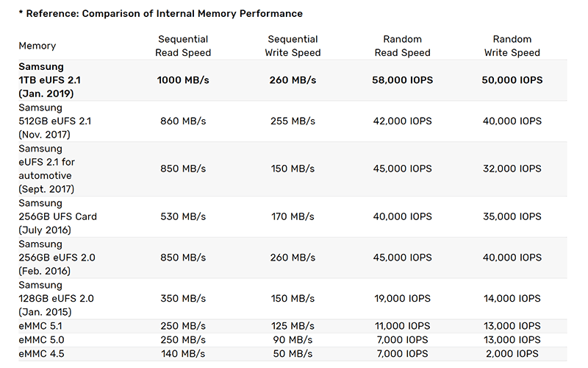
Task: Click the Memory column header
Action: (x=37, y=46)
